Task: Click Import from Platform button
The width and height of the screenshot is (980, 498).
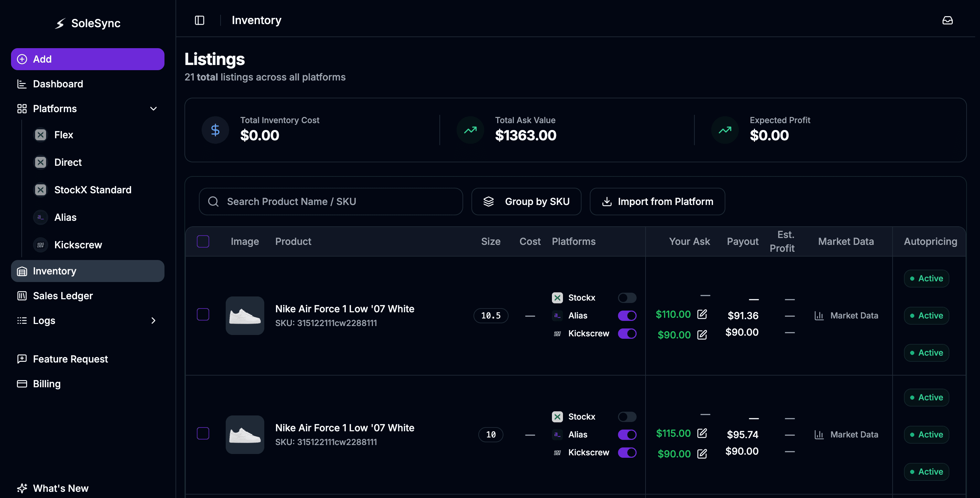Action: pos(657,202)
